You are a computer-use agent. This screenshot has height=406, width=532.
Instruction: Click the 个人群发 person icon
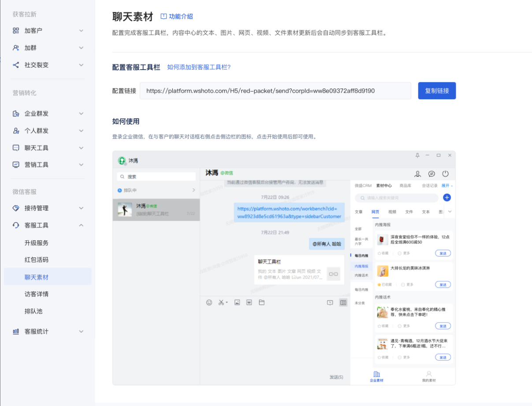pyautogui.click(x=16, y=131)
